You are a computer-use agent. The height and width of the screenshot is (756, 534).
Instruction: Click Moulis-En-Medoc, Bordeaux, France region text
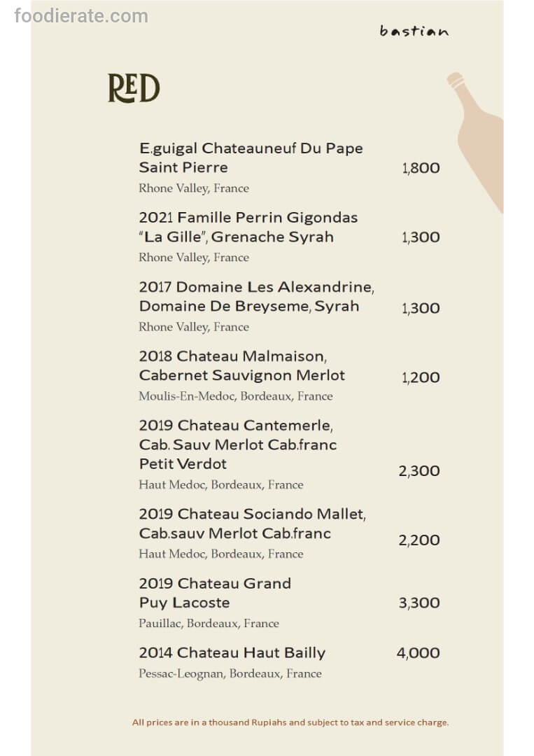(235, 396)
